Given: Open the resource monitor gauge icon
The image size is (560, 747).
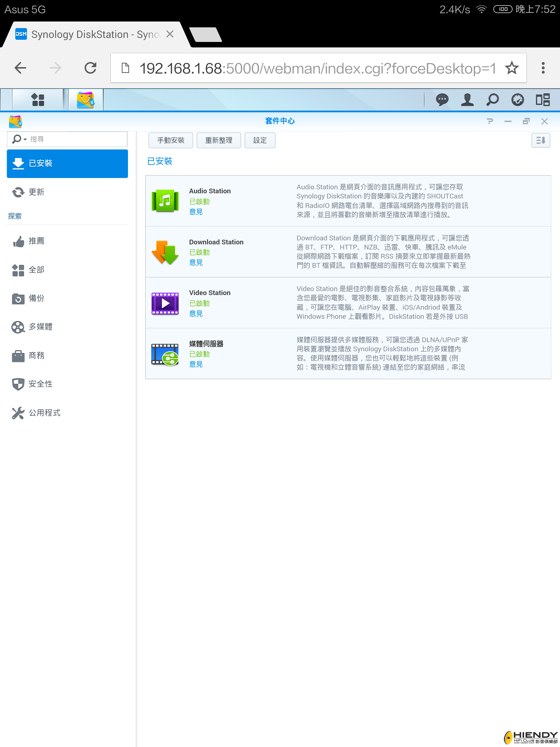Looking at the screenshot, I should pos(518,100).
